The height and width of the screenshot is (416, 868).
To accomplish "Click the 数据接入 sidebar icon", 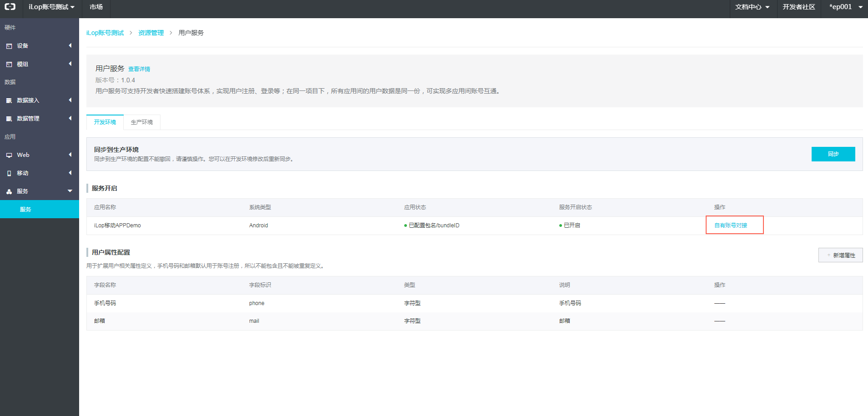I will point(9,100).
